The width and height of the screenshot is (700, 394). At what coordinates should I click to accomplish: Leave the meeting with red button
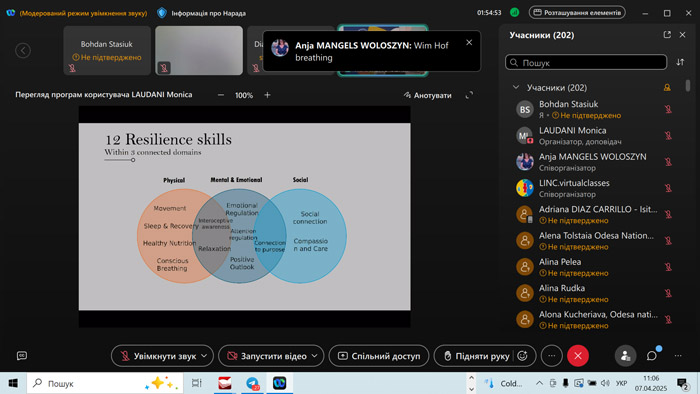click(578, 356)
